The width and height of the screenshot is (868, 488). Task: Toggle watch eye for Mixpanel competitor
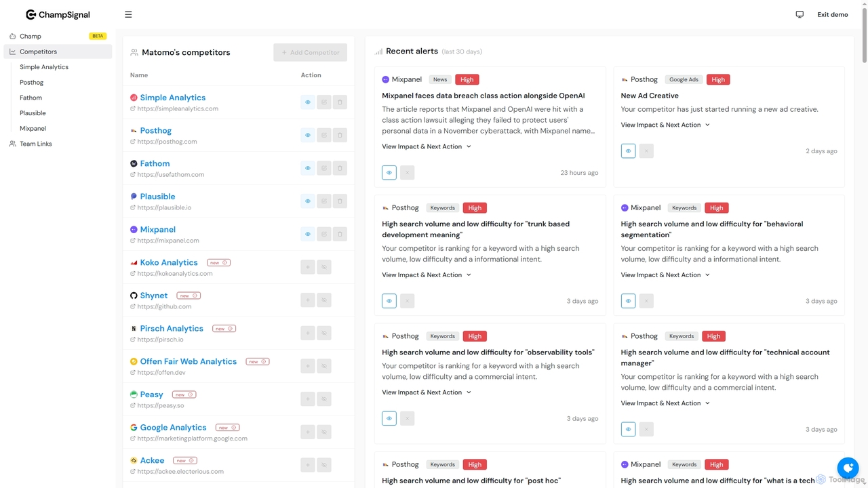coord(308,234)
